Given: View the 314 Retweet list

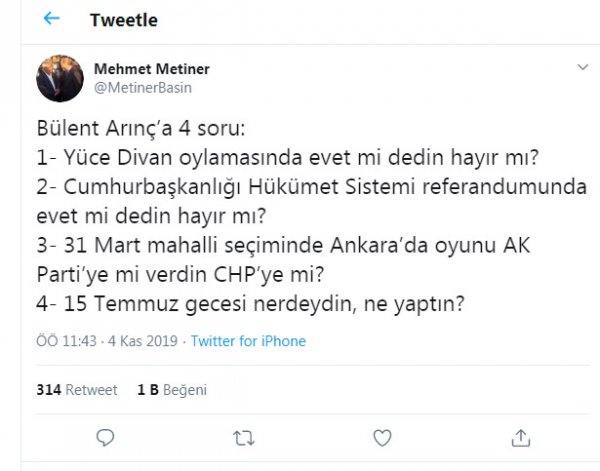Looking at the screenshot, I should [x=77, y=390].
